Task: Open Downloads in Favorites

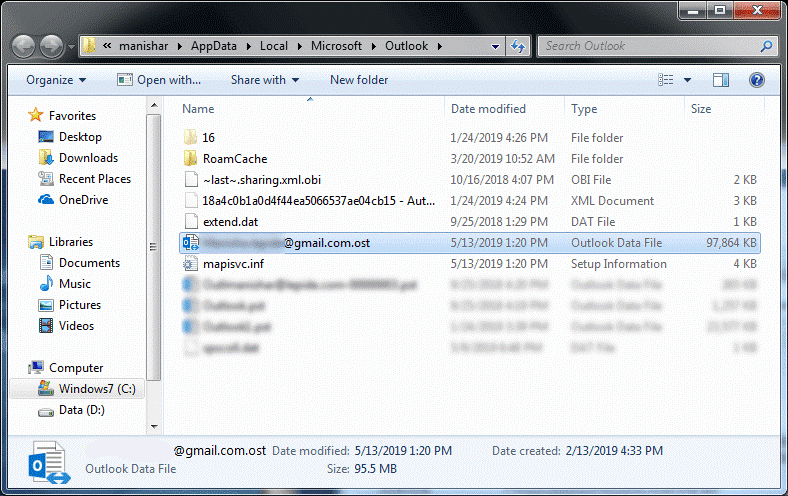Action: pos(88,158)
